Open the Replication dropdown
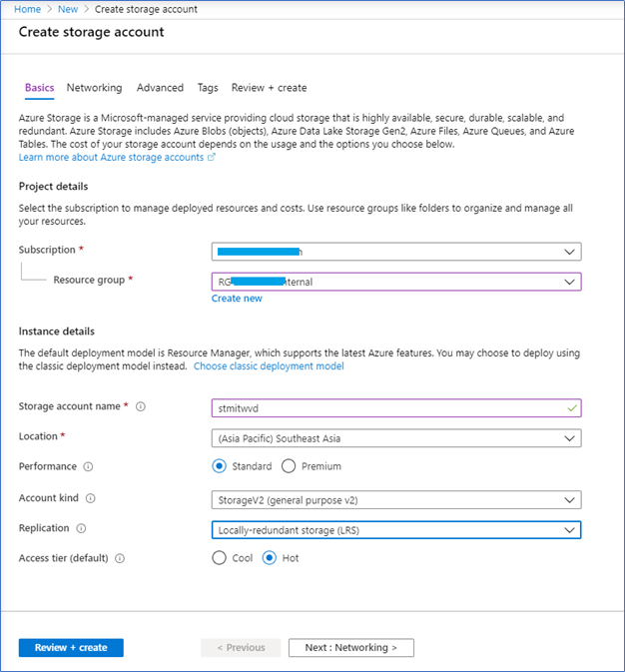The height and width of the screenshot is (672, 625). [x=396, y=530]
